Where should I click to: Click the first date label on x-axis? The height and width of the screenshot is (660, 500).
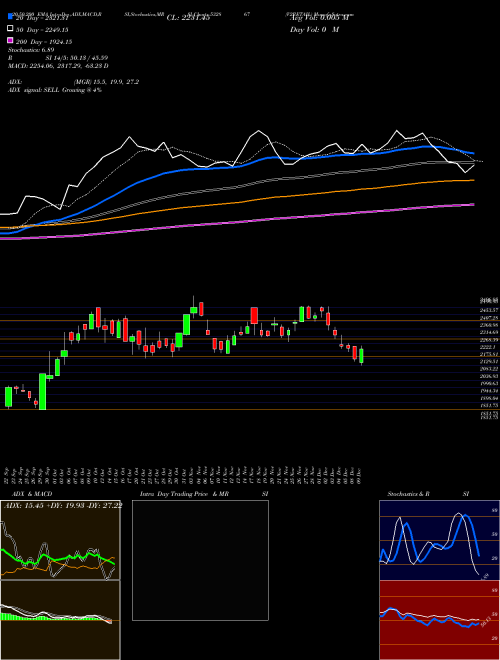[8, 474]
